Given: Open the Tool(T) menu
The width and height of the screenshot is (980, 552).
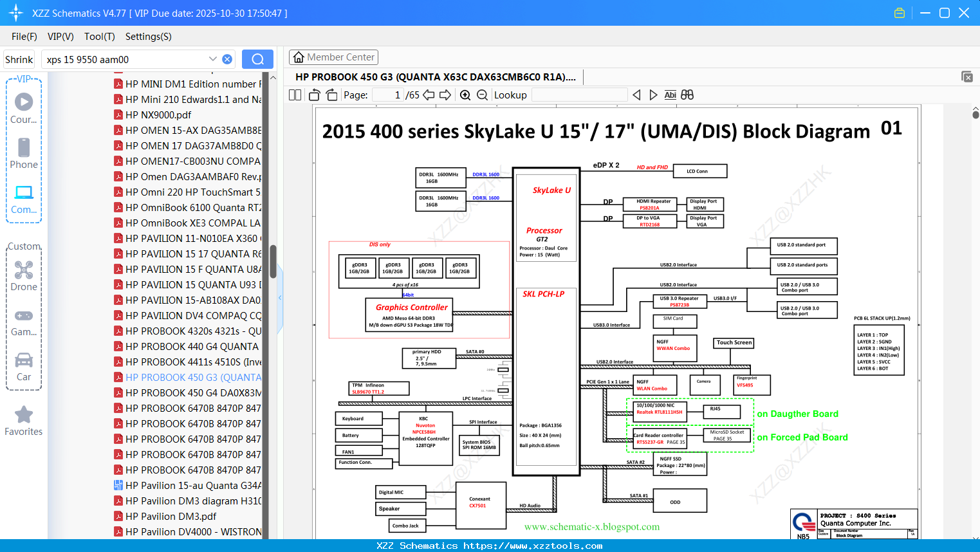Looking at the screenshot, I should pyautogui.click(x=99, y=37).
